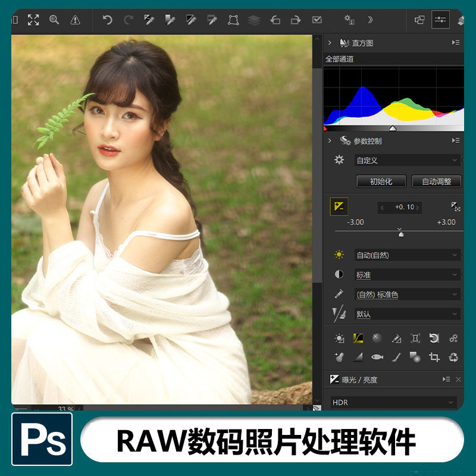Click the exposure compensation slider handle
This screenshot has height=476, width=476.
tap(401, 234)
